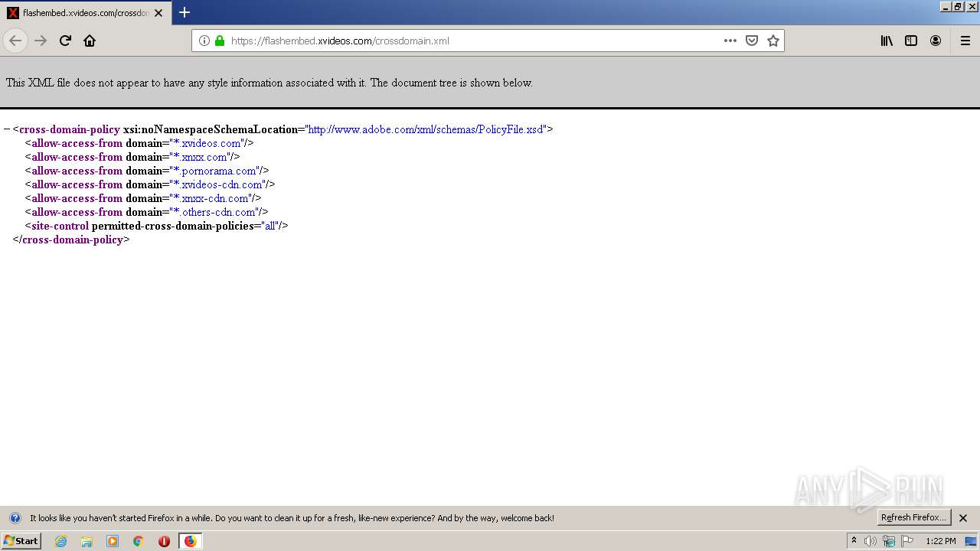Click the XML style information notice text

(x=269, y=83)
